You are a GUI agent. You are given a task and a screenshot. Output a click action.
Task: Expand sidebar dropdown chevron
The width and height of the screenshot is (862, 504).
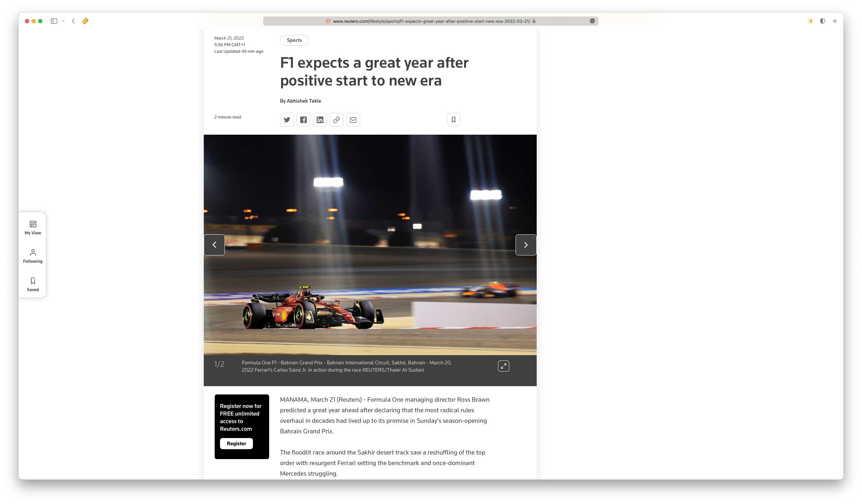[63, 21]
